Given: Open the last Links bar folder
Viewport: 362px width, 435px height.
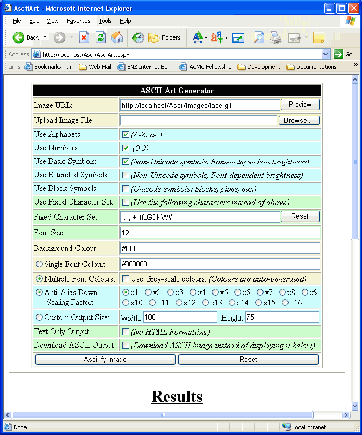Looking at the screenshot, I should [311, 67].
